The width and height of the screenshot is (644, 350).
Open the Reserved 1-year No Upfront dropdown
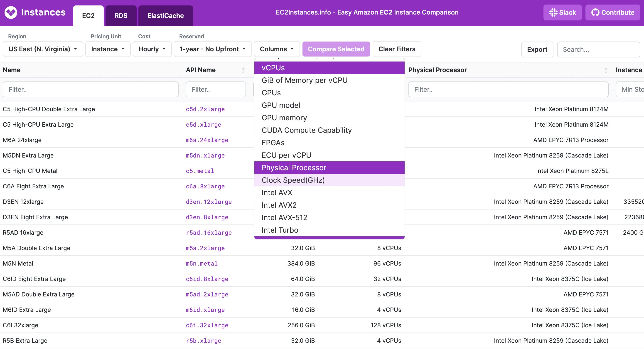pos(212,49)
